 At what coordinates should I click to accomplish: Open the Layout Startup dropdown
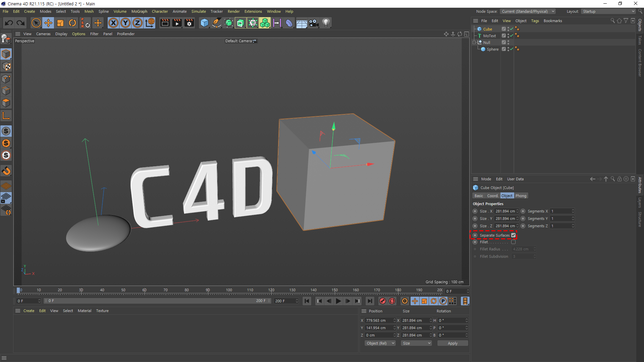608,11
